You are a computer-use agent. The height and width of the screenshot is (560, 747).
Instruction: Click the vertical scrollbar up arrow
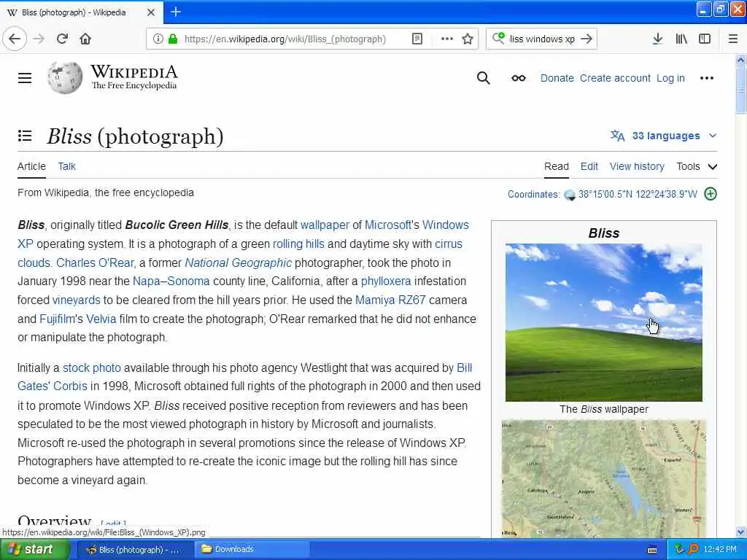740,60
